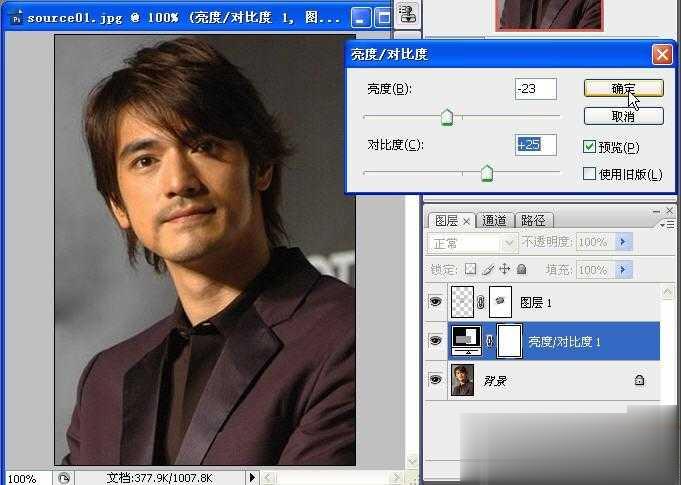681x485 pixels.
Task: Open the layers panel options menu
Action: [x=668, y=224]
